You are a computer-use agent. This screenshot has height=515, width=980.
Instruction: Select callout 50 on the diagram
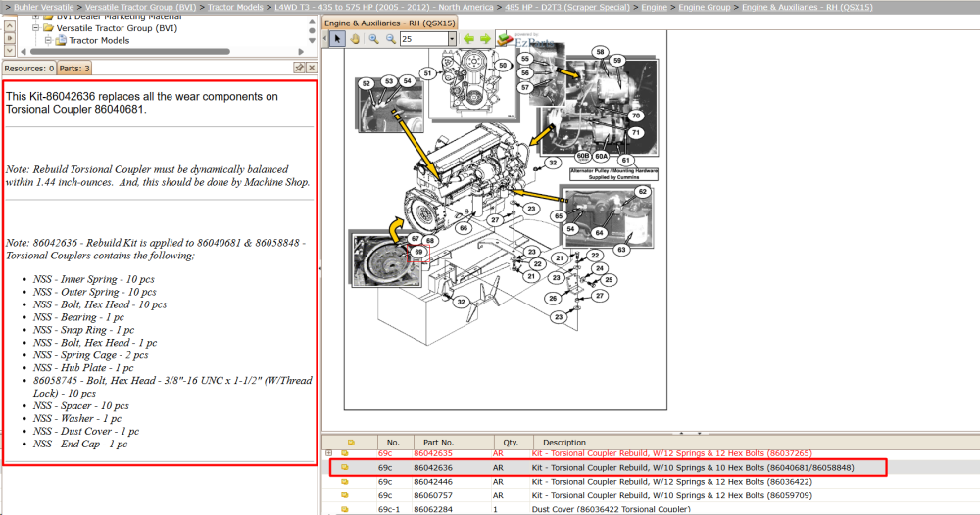pyautogui.click(x=503, y=65)
